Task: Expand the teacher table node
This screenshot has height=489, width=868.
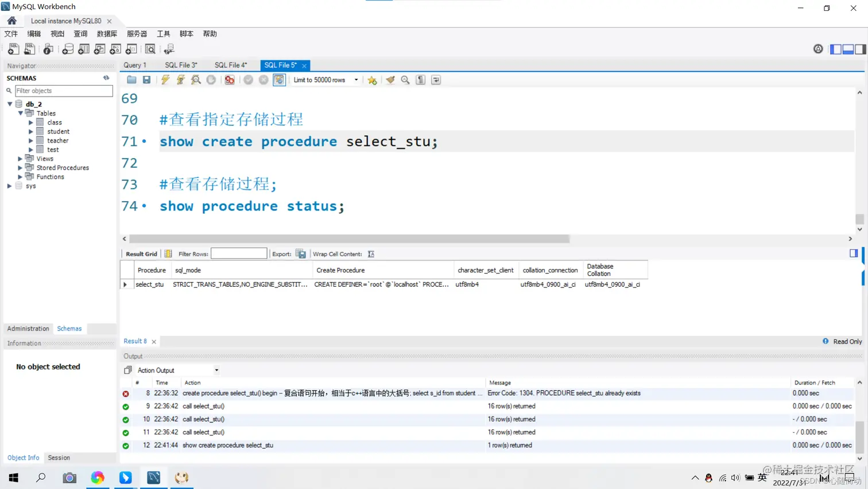Action: (31, 141)
